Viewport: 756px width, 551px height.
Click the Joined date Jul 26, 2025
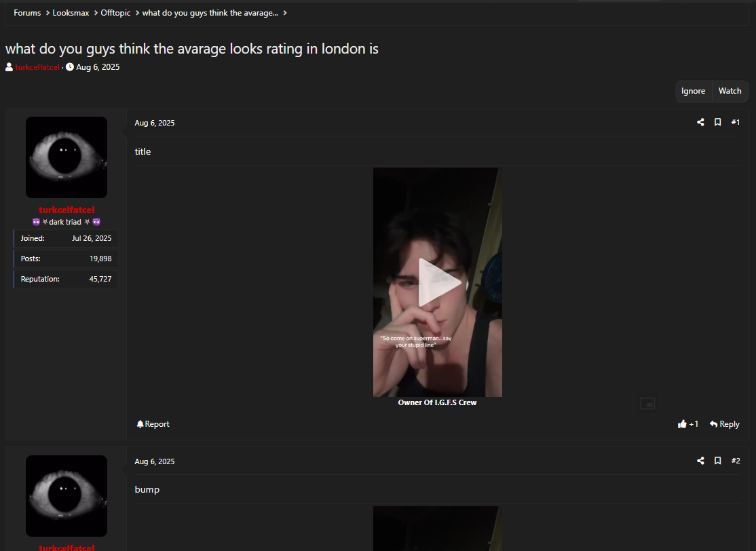pos(92,238)
